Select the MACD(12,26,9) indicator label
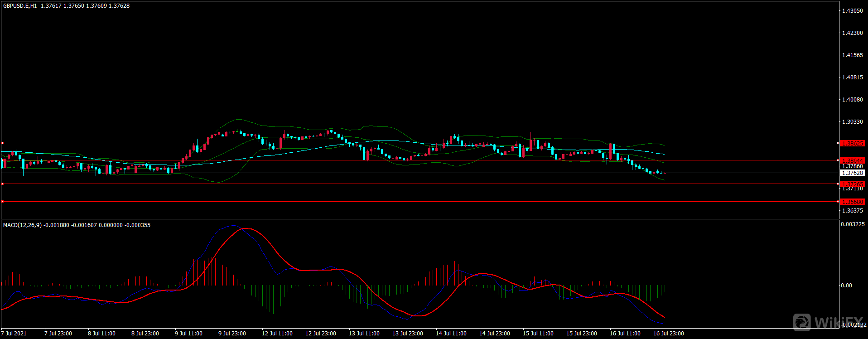The height and width of the screenshot is (339, 868). [x=22, y=225]
